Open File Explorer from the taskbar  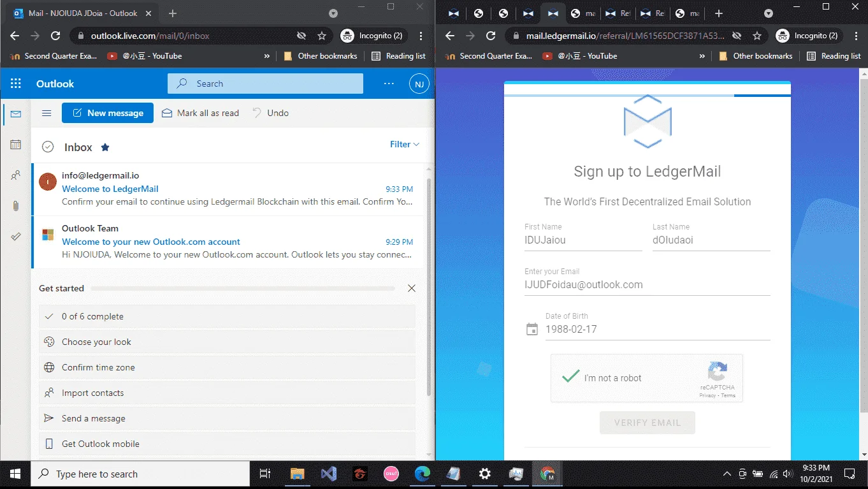pyautogui.click(x=298, y=474)
